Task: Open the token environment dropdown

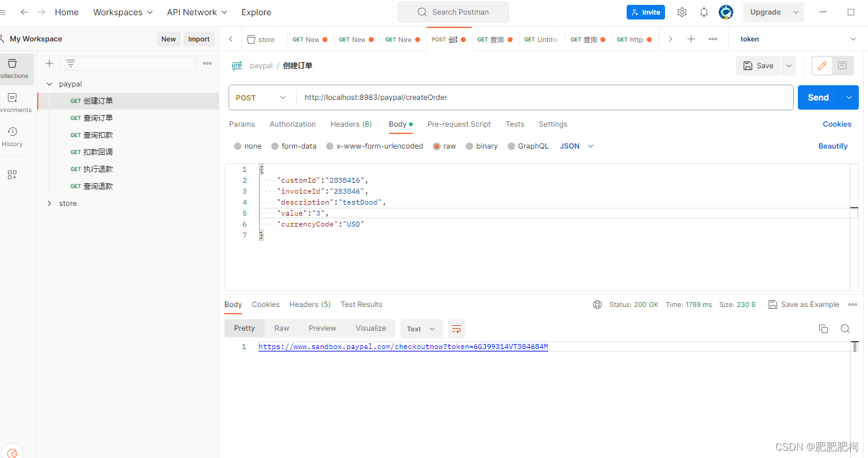Action: coord(798,39)
